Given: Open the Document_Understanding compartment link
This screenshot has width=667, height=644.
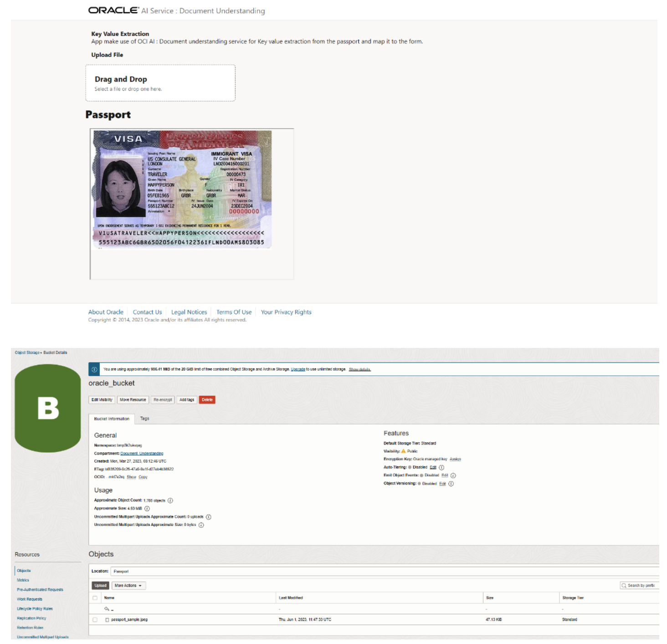Looking at the screenshot, I should point(142,453).
